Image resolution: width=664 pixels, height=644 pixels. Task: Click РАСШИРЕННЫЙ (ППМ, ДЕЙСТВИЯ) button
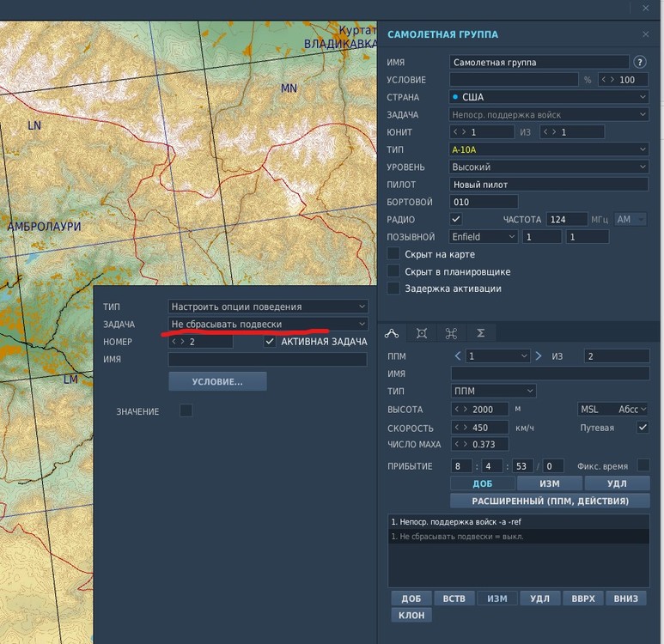[550, 501]
